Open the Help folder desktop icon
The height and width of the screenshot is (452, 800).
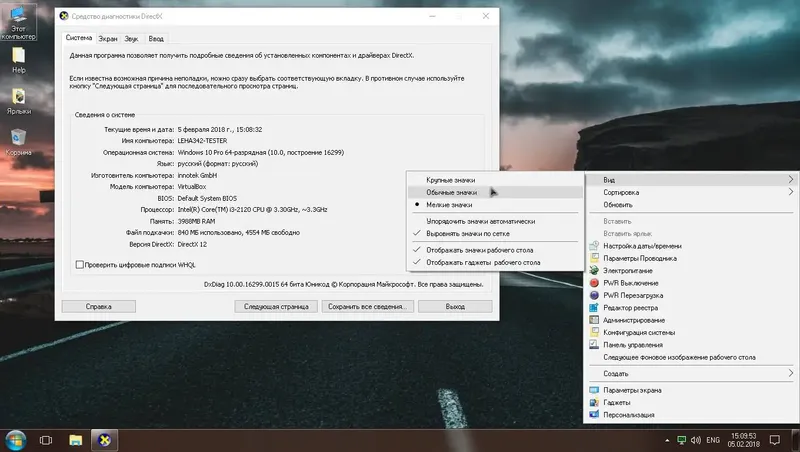tap(18, 60)
